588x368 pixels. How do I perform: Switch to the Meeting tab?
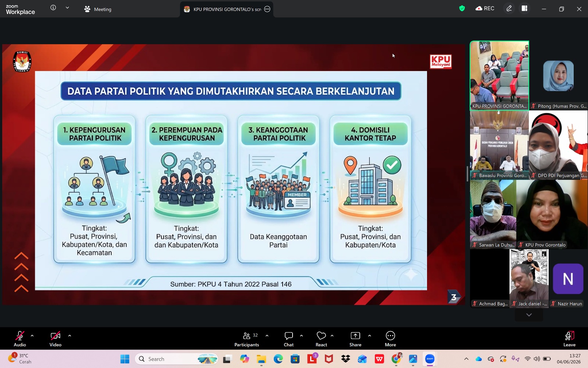click(98, 9)
